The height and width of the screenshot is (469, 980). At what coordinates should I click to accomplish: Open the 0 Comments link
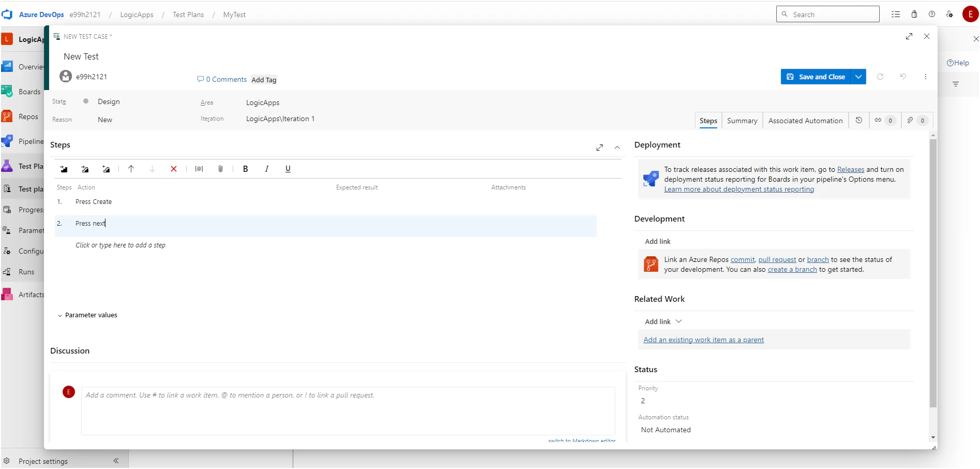click(x=222, y=79)
